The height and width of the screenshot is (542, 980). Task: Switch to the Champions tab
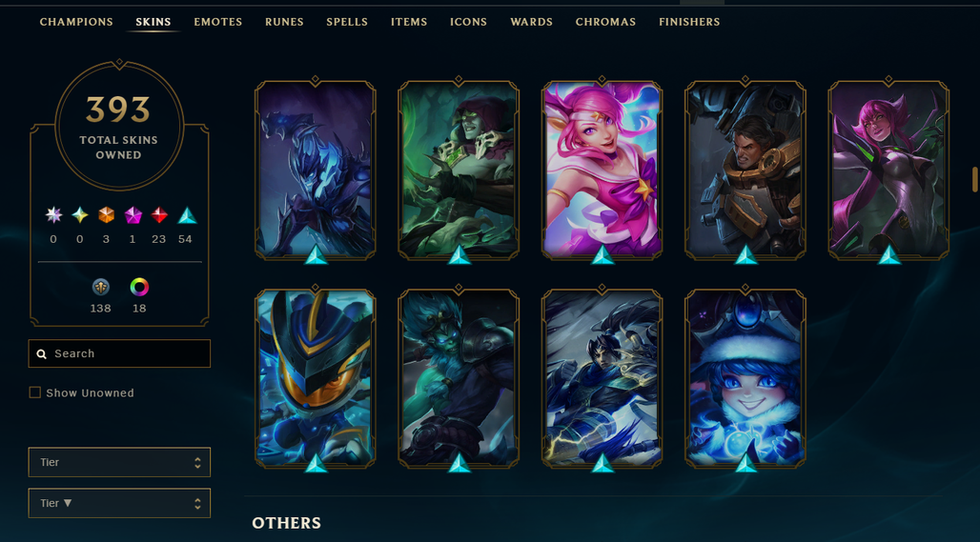click(x=76, y=22)
